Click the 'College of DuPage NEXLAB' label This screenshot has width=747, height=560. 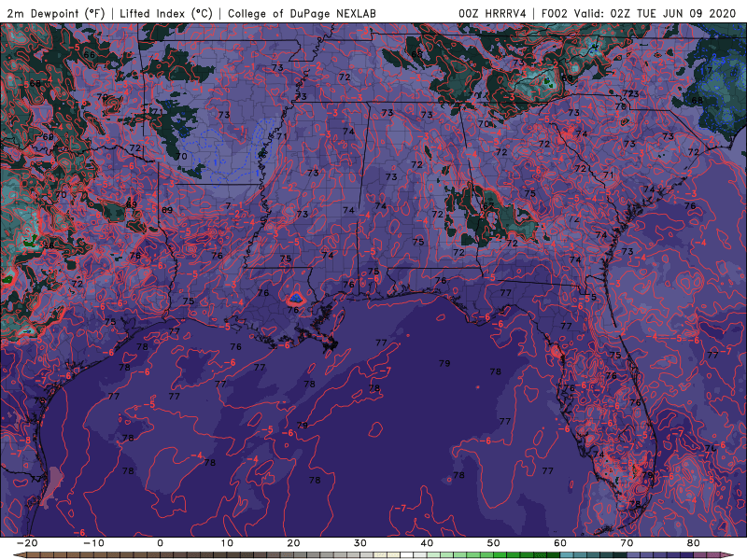click(x=302, y=13)
